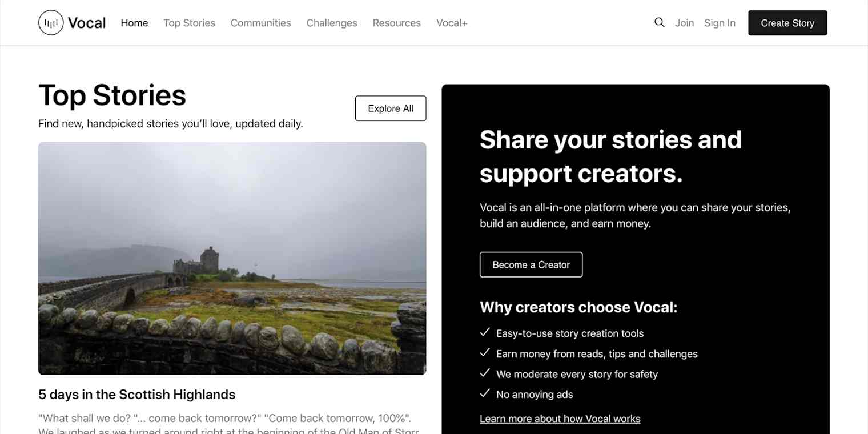Navigate to the Communities section

pos(260,23)
